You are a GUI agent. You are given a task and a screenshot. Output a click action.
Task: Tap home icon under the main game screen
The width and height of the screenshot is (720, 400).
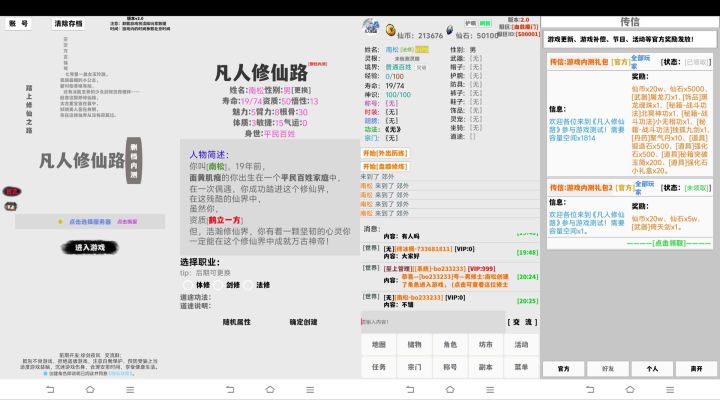coord(450,389)
